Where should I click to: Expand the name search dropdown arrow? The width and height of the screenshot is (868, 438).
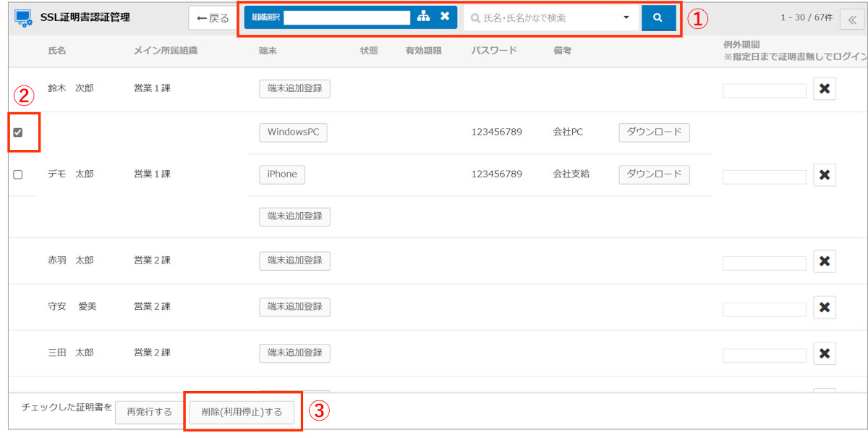click(626, 17)
